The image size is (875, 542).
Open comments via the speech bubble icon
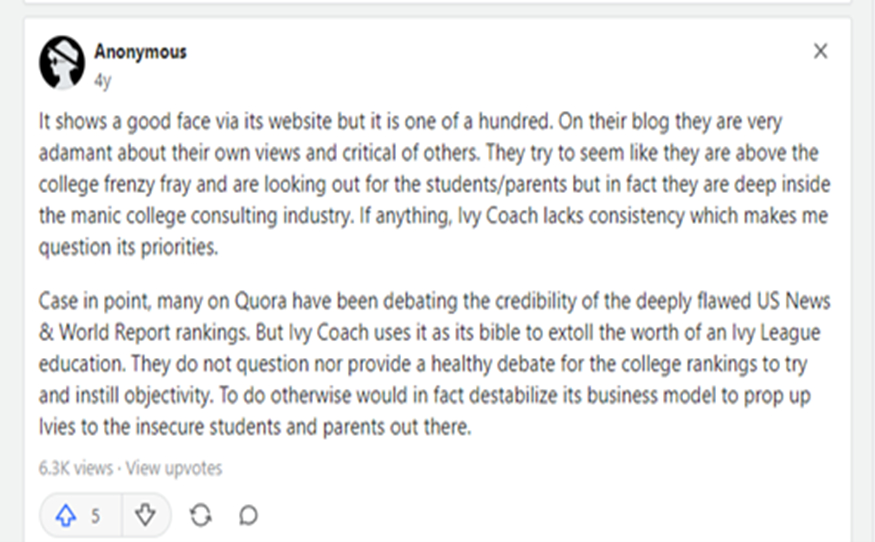248,515
